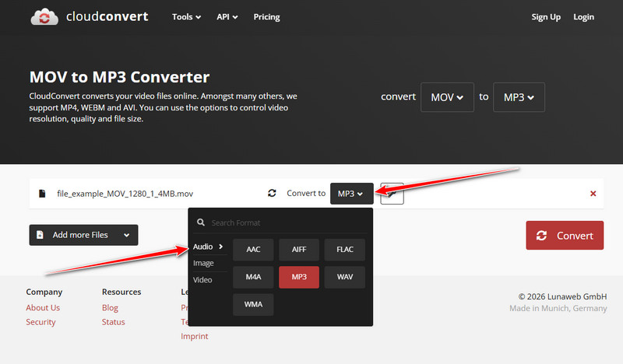This screenshot has width=623, height=364.
Task: Expand the Add more Files dropdown arrow
Action: pyautogui.click(x=126, y=235)
